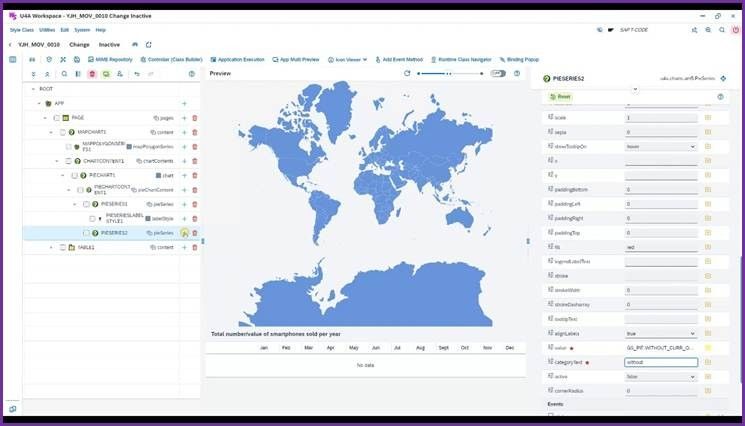Open binding icon for the fill property
Screen dimensions: 745x426
(708, 247)
